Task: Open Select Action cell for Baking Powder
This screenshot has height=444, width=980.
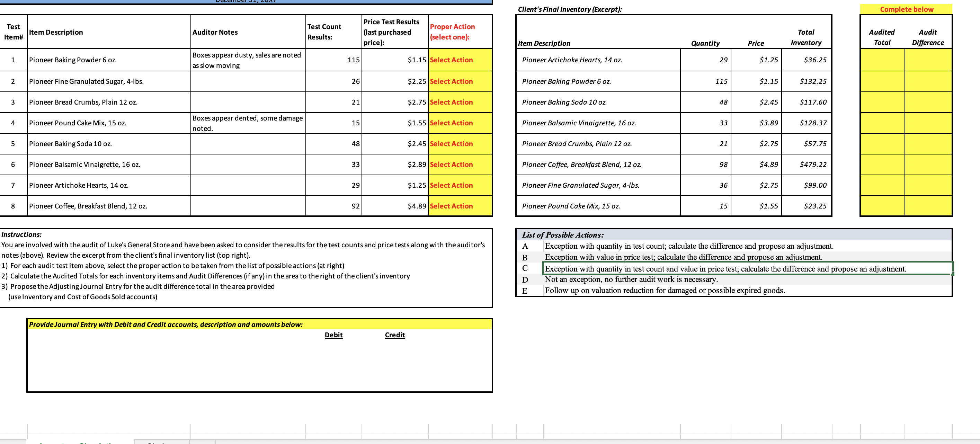Action: point(460,60)
